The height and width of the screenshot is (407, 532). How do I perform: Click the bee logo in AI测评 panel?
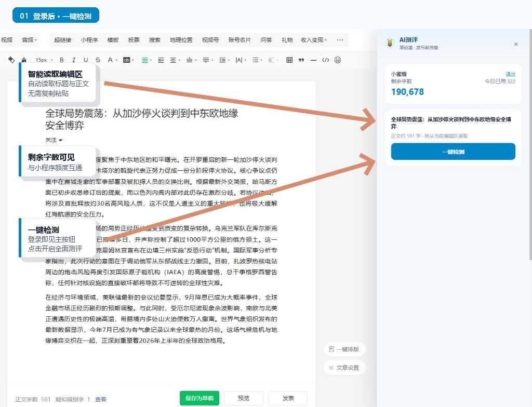click(x=390, y=43)
